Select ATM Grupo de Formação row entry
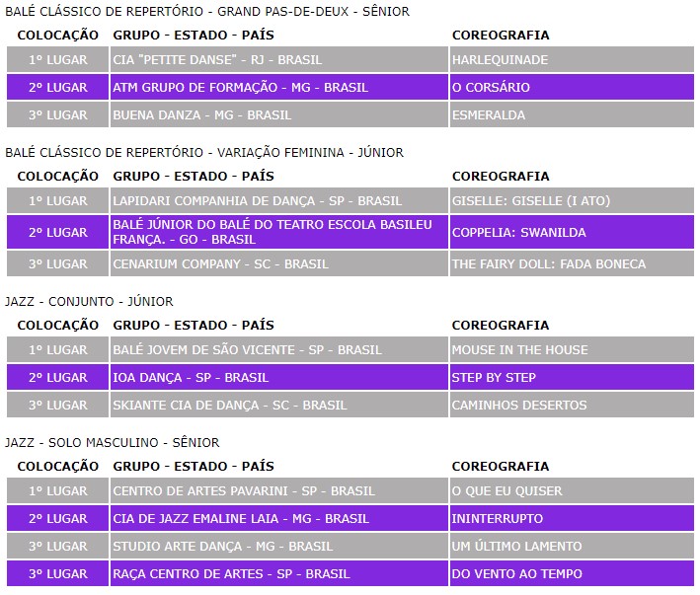 click(x=240, y=88)
